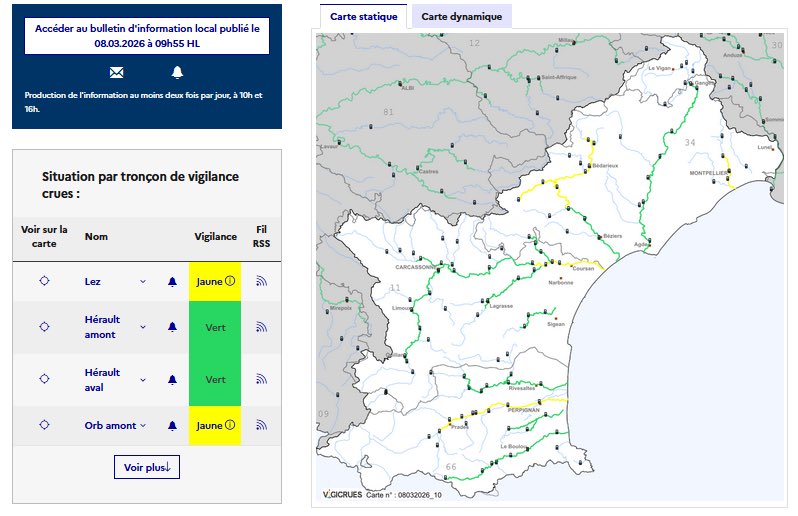The height and width of the screenshot is (516, 798).
Task: Click Prades label on the map
Action: (x=460, y=427)
